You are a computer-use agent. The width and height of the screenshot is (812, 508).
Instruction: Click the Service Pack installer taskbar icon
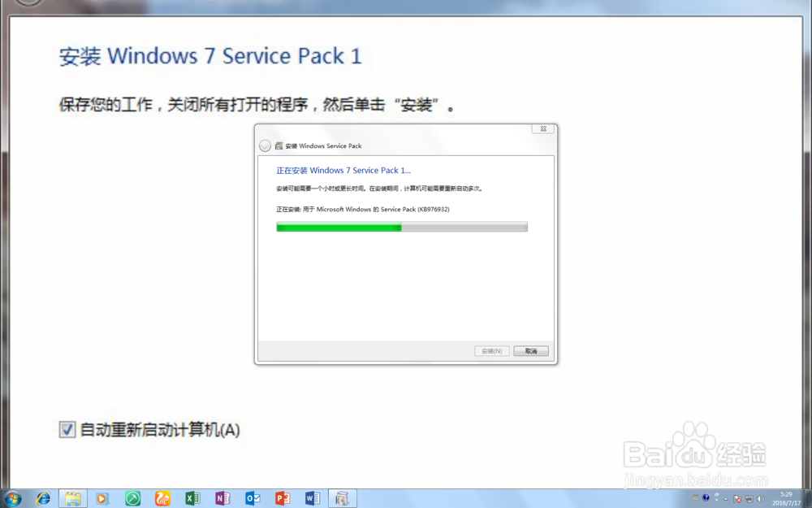[343, 499]
